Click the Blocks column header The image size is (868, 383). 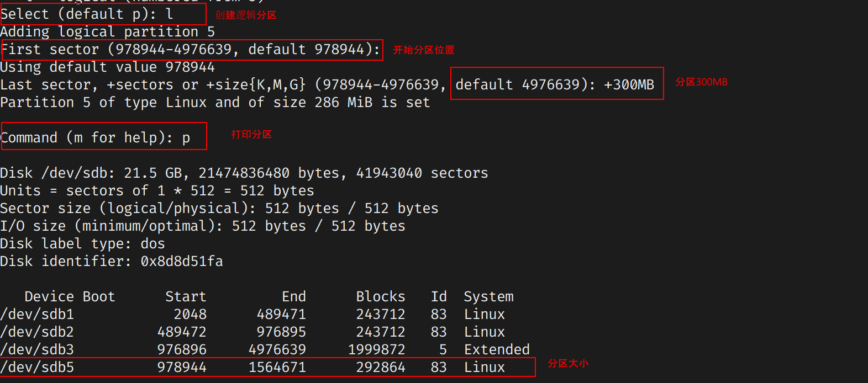coord(380,297)
